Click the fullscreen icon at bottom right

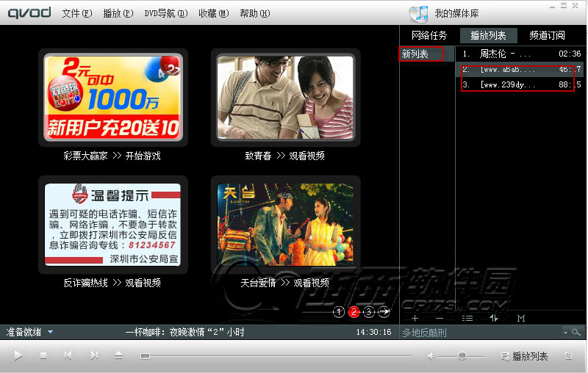pyautogui.click(x=568, y=356)
